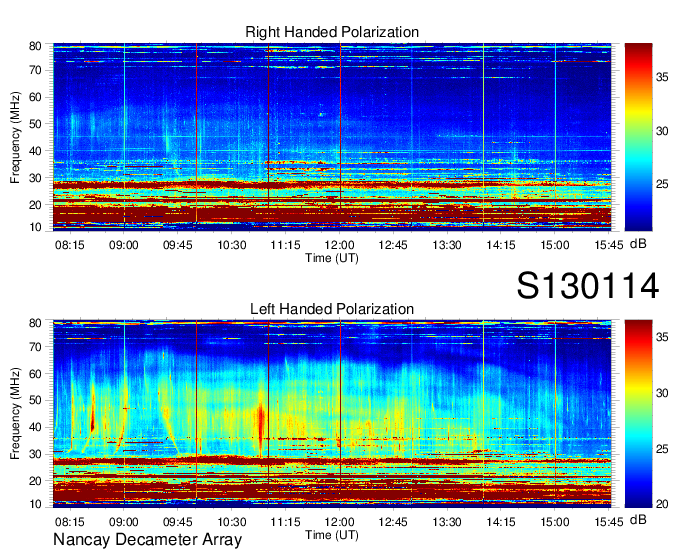Click the 80 MHz tick on Right Handed plot
The image size is (680, 552).
(x=35, y=46)
